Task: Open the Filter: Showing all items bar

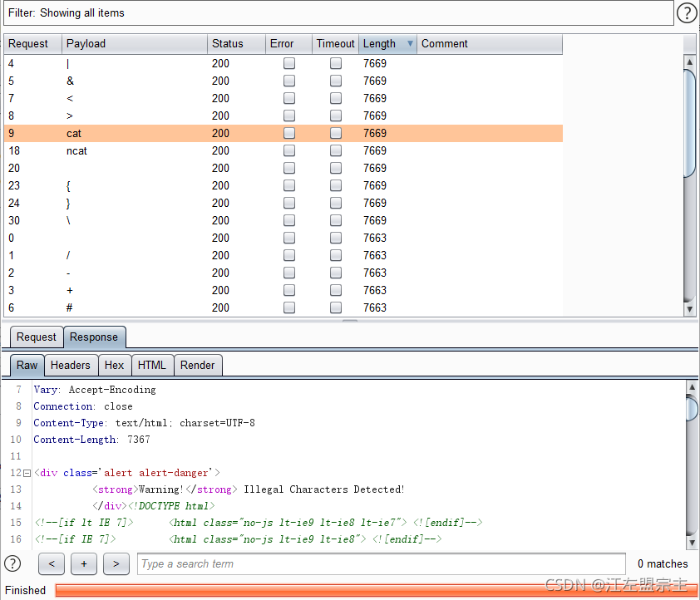Action: [x=338, y=13]
